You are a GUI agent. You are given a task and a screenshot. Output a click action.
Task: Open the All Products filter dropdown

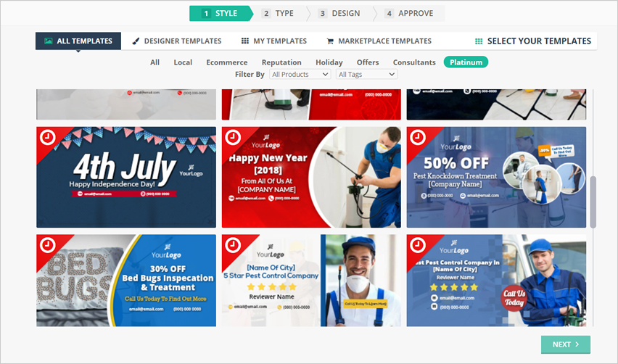(x=300, y=75)
